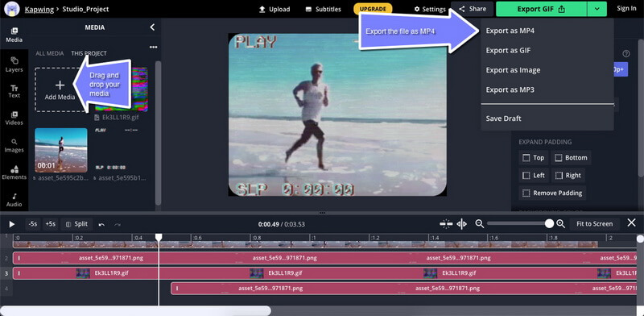Enable the Bottom padding checkbox
Screen dimensions: 644x316
(x=558, y=157)
